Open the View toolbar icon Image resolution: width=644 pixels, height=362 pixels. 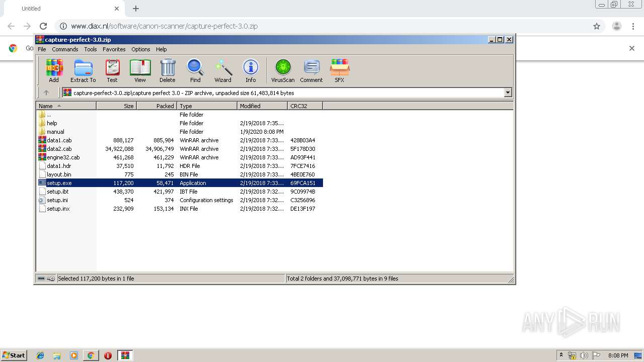[140, 70]
